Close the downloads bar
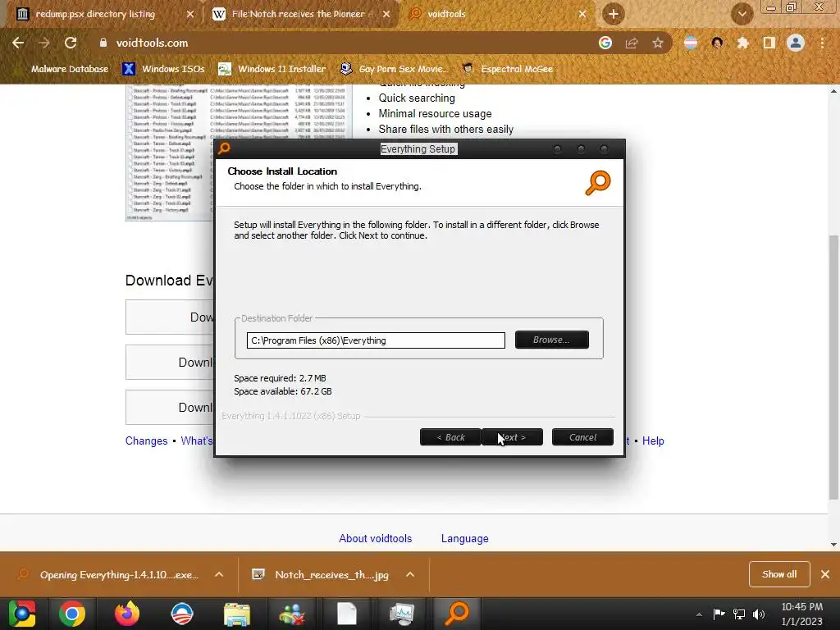This screenshot has height=630, width=840. (825, 574)
